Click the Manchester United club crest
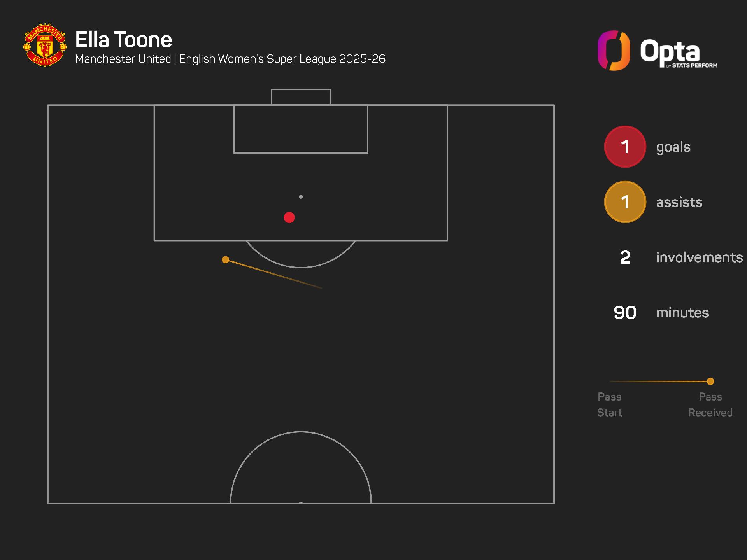Screen dimensions: 747x560 point(45,45)
